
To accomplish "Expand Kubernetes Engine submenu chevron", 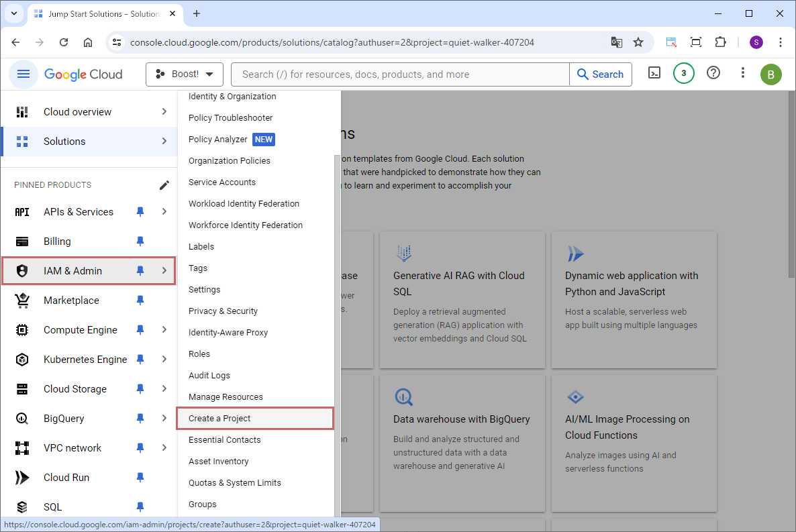I will click(x=164, y=359).
